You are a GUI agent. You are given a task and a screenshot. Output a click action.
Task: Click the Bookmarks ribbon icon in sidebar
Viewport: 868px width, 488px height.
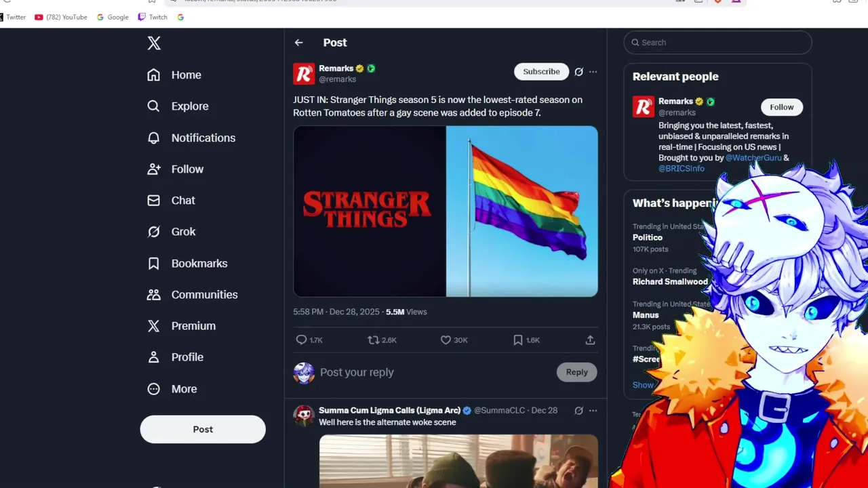pos(154,263)
